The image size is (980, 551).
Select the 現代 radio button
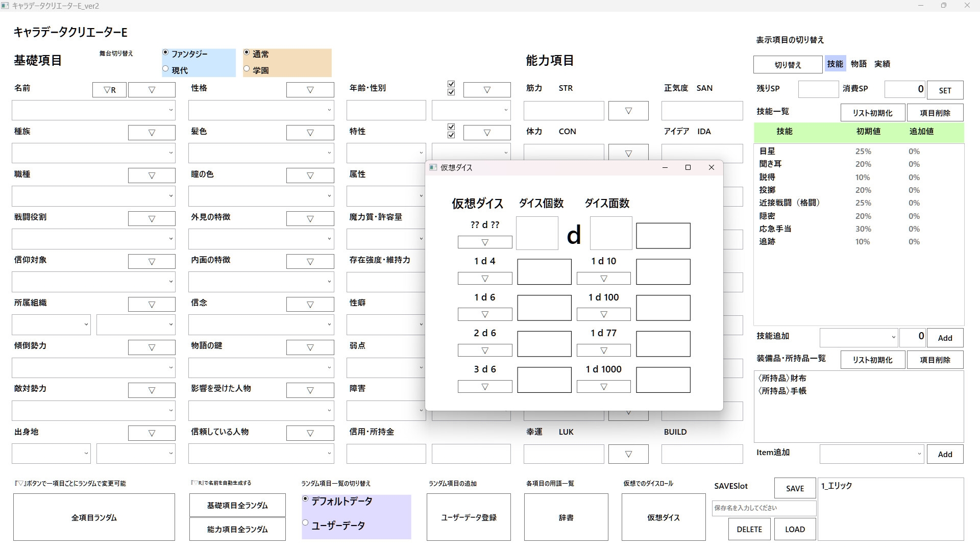[x=166, y=69]
